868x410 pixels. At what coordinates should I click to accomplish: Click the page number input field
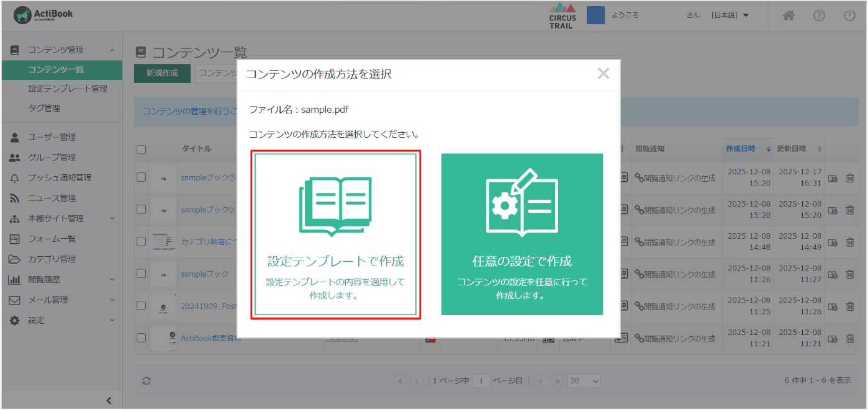pyautogui.click(x=481, y=381)
